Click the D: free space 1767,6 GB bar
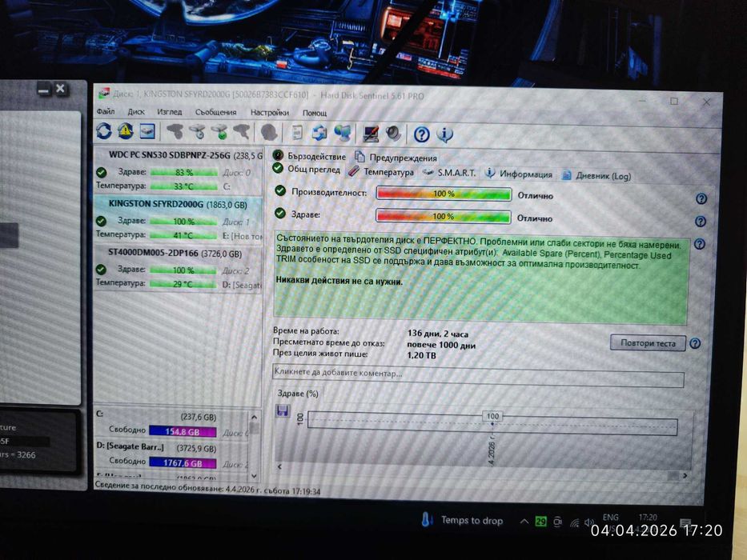Viewport: 747px width, 560px height. [x=183, y=463]
